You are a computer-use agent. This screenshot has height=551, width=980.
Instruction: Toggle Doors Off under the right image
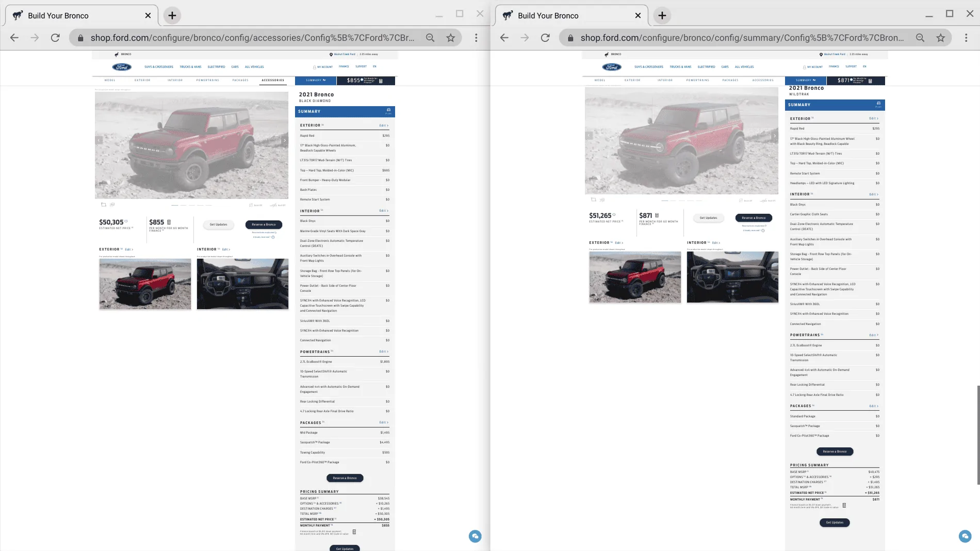(x=746, y=201)
